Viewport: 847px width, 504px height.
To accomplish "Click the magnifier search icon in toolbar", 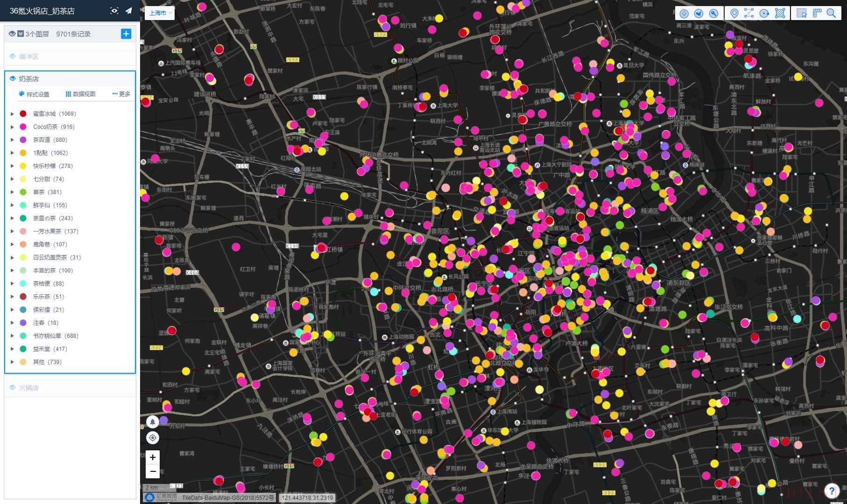I will pos(832,13).
